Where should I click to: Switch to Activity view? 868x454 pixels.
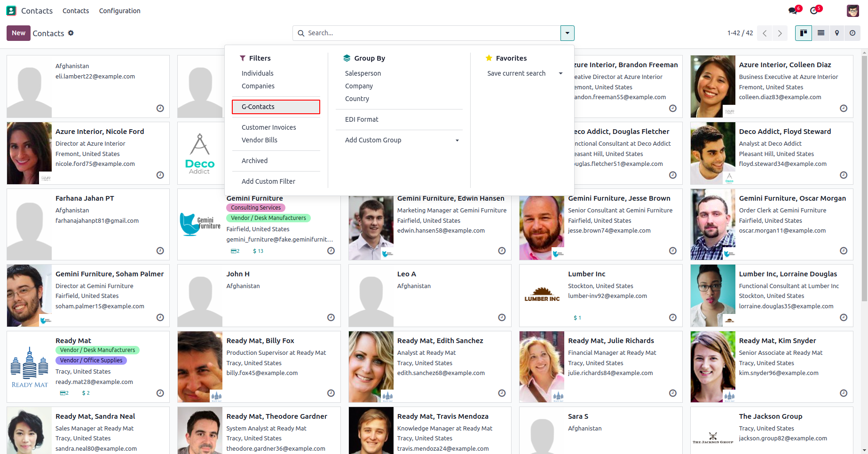[852, 33]
